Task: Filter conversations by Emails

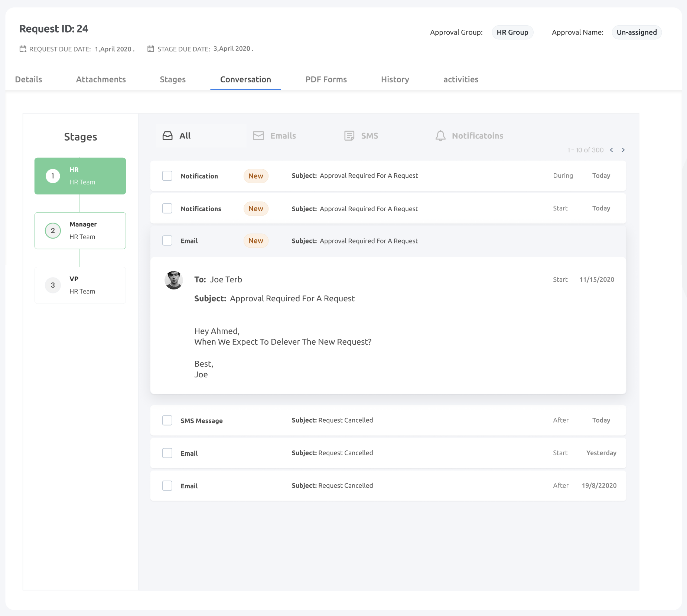Action: tap(274, 136)
